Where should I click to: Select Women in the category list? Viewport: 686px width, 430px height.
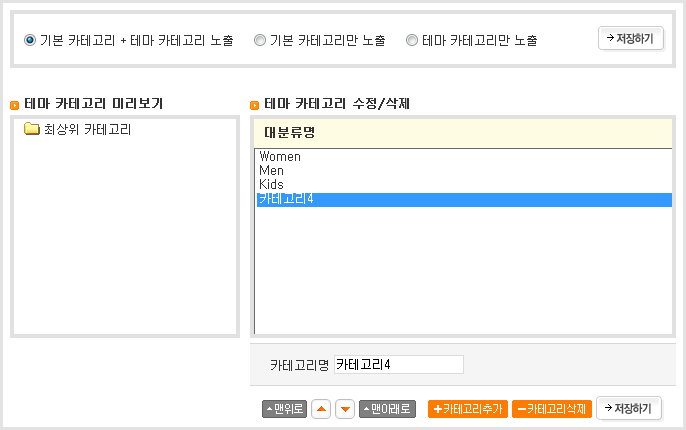[280, 157]
